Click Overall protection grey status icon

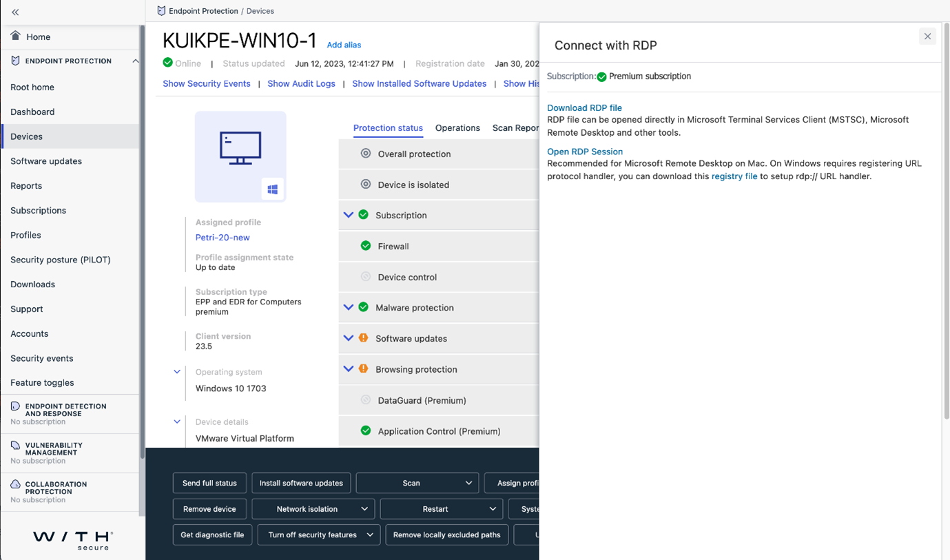point(366,154)
